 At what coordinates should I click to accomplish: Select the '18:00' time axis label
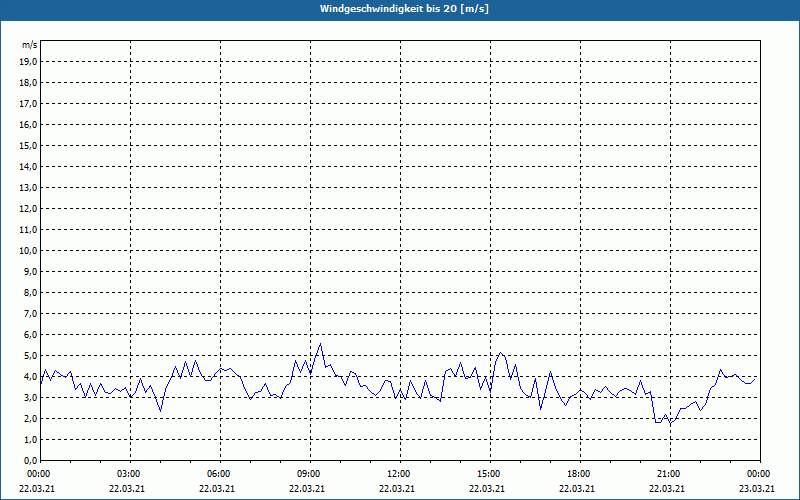(x=580, y=474)
